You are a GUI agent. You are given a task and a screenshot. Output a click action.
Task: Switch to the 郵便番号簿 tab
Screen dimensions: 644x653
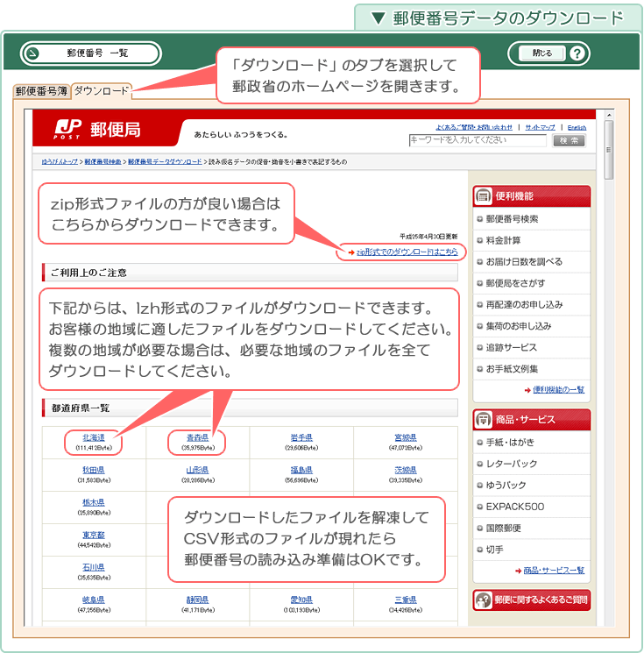[41, 91]
